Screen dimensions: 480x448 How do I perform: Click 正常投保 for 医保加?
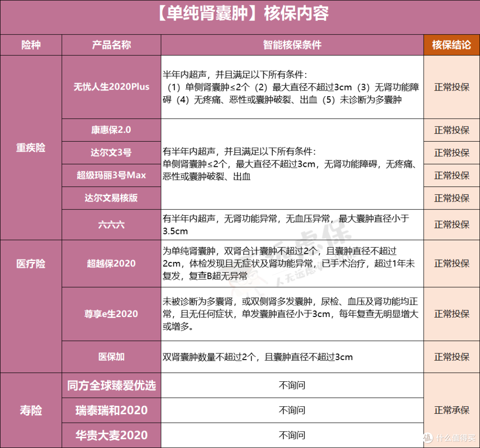[452, 357]
